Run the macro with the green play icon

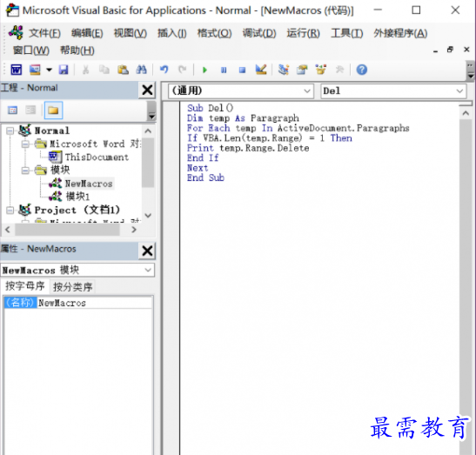pyautogui.click(x=204, y=70)
